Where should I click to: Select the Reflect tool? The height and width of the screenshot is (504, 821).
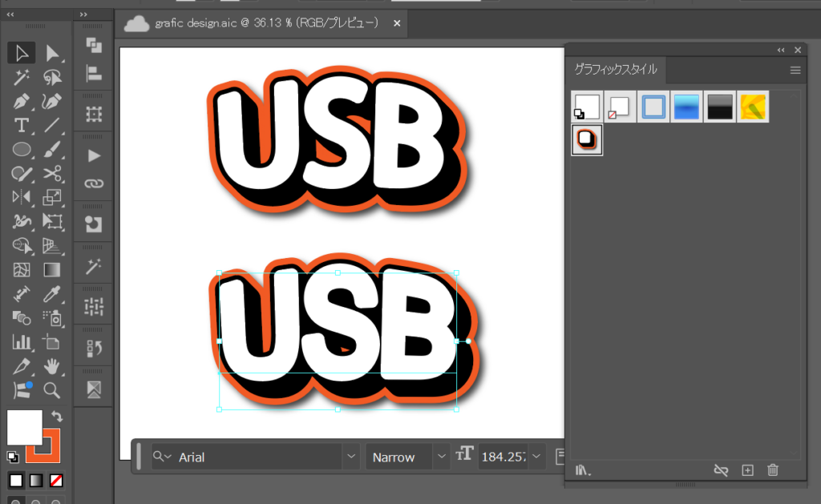click(22, 197)
